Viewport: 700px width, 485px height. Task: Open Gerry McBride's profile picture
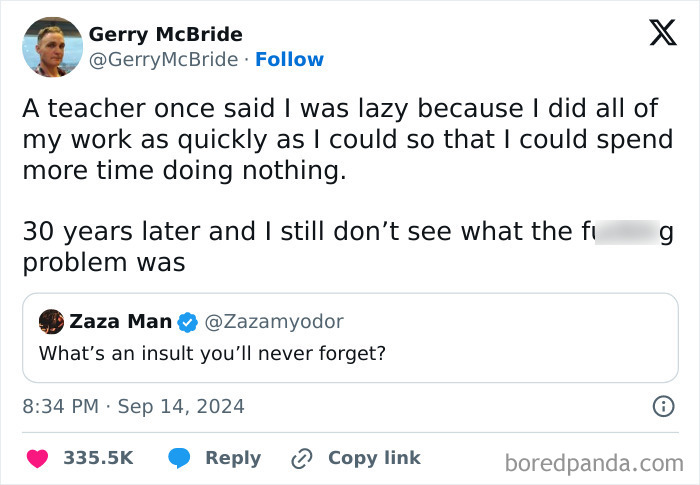(x=52, y=46)
